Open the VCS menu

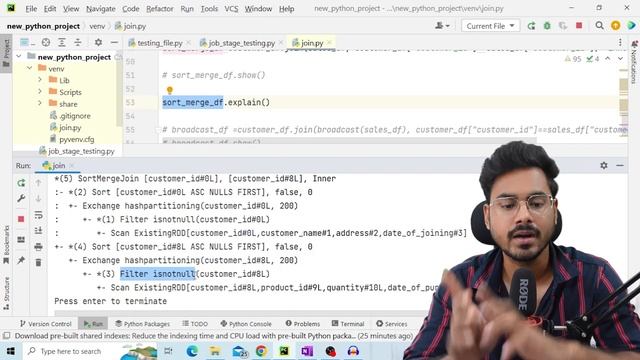coord(231,9)
